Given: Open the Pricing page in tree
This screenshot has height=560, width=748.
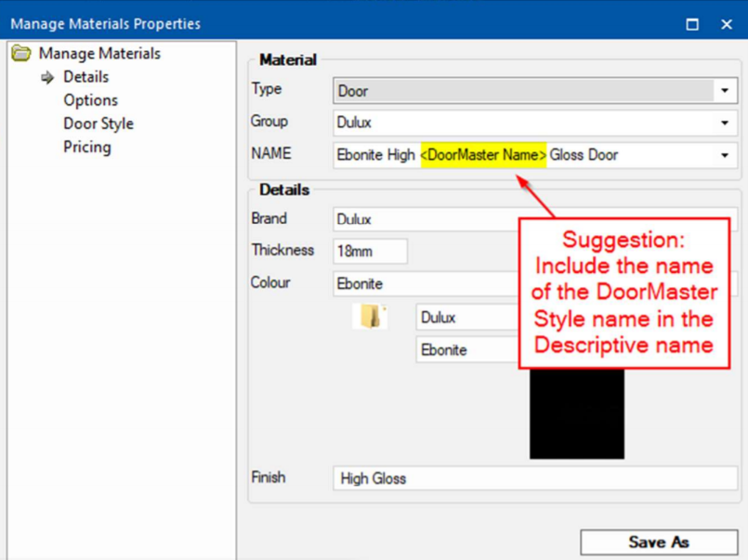Looking at the screenshot, I should pyautogui.click(x=87, y=147).
